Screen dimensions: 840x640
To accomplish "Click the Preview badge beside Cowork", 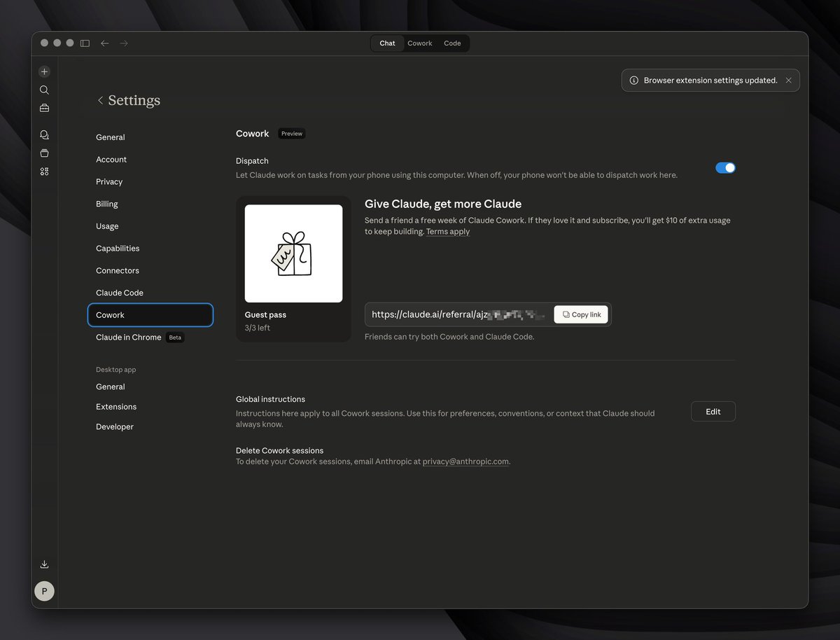I will [292, 134].
